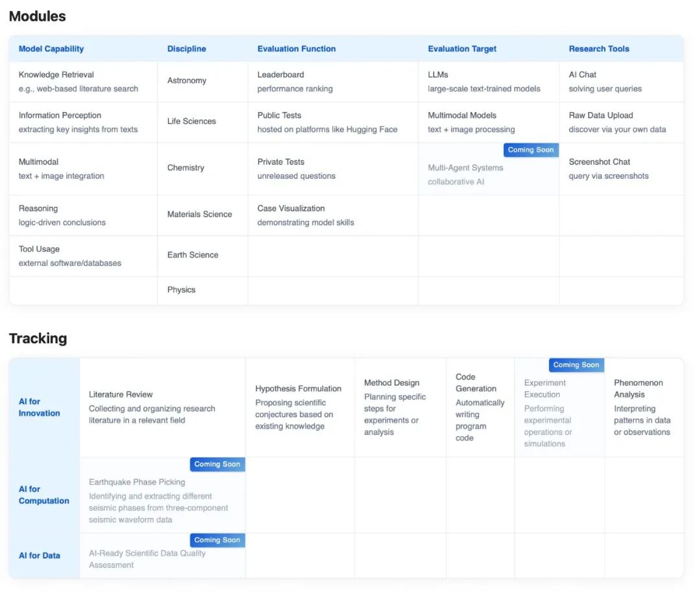Select the Multimodal Models evaluation target
700x592 pixels.
pyautogui.click(x=489, y=123)
